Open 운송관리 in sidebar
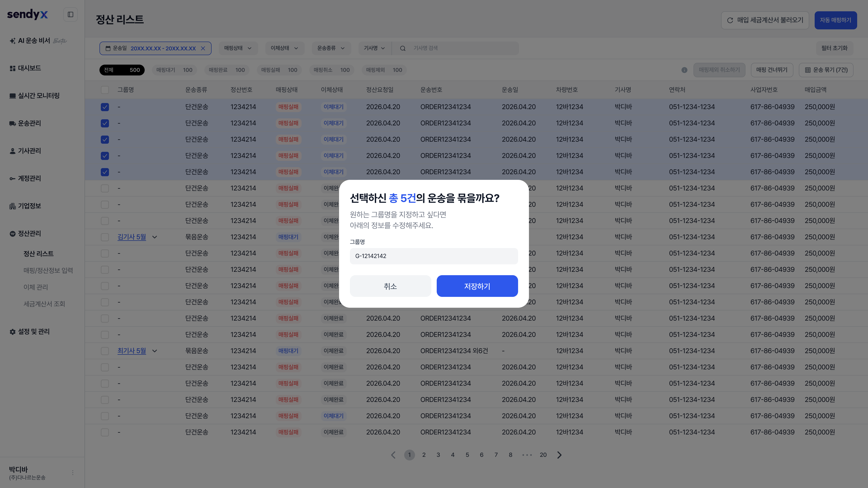This screenshot has width=868, height=488. click(x=25, y=123)
